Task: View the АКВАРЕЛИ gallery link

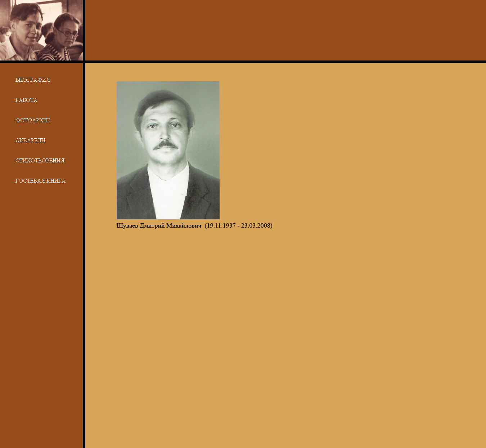Action: tap(30, 140)
